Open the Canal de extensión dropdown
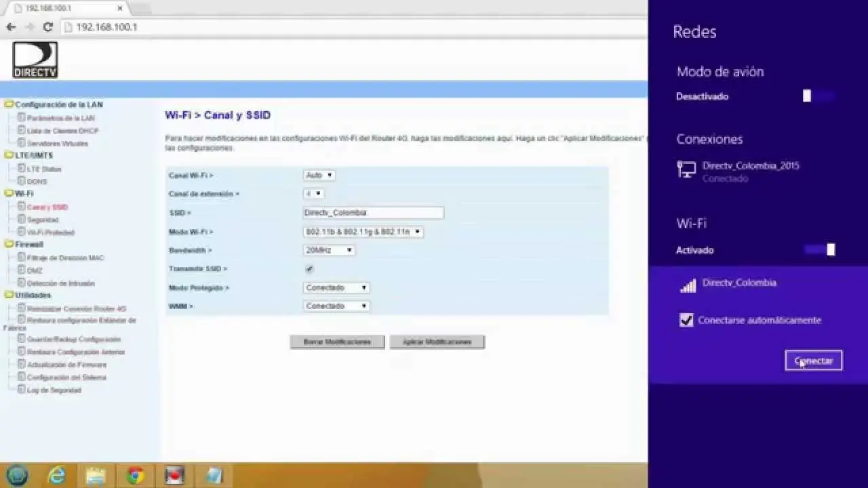The height and width of the screenshot is (488, 868). (313, 194)
